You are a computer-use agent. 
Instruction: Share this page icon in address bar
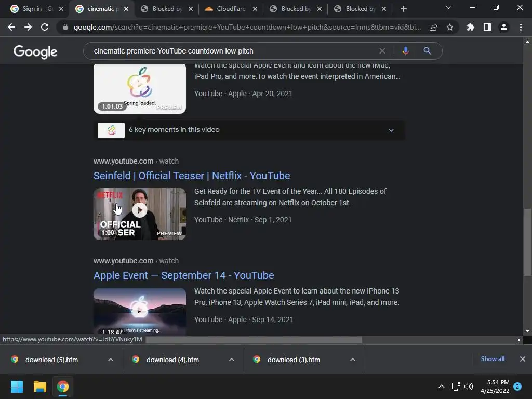(433, 27)
